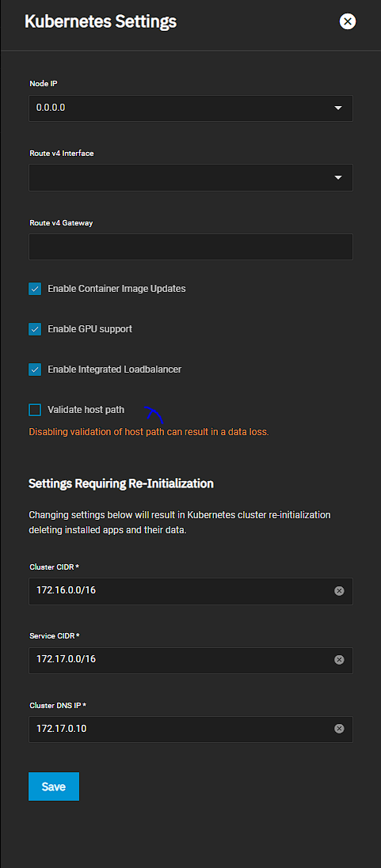The image size is (381, 868).
Task: Click the Kubernetes Settings title
Action: [101, 22]
